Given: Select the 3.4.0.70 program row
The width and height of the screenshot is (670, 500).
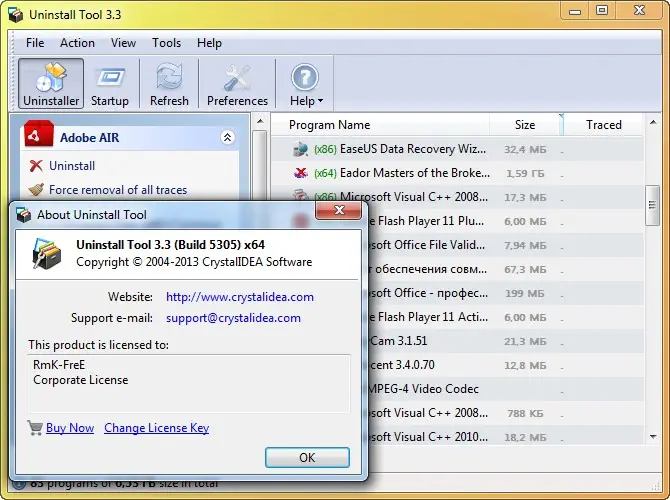Looking at the screenshot, I should tap(505, 365).
